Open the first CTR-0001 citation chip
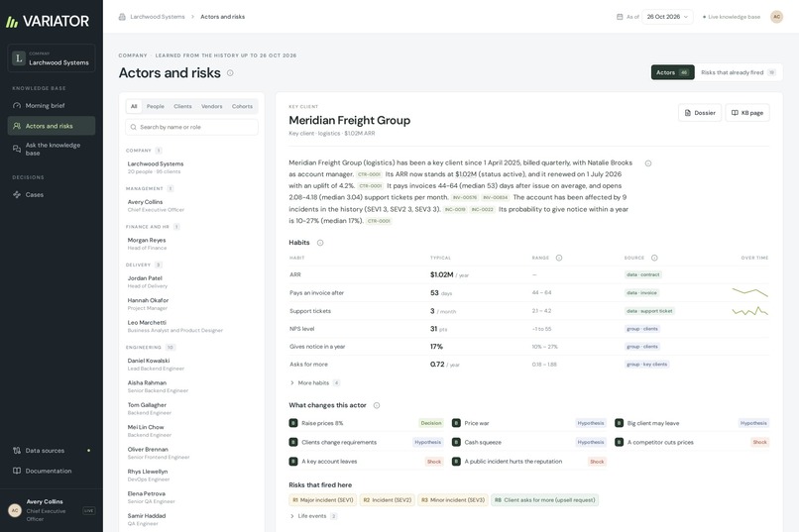The height and width of the screenshot is (532, 799). [x=370, y=174]
